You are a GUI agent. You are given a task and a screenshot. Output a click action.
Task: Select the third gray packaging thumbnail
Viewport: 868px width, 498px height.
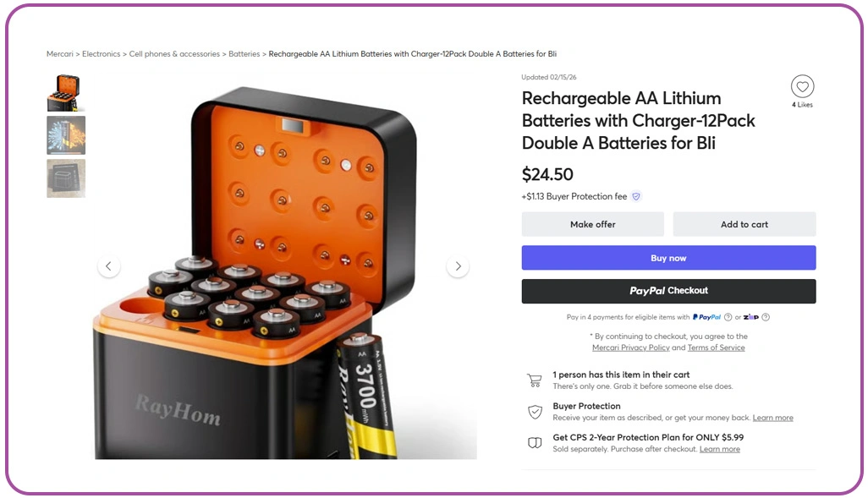pyautogui.click(x=66, y=178)
